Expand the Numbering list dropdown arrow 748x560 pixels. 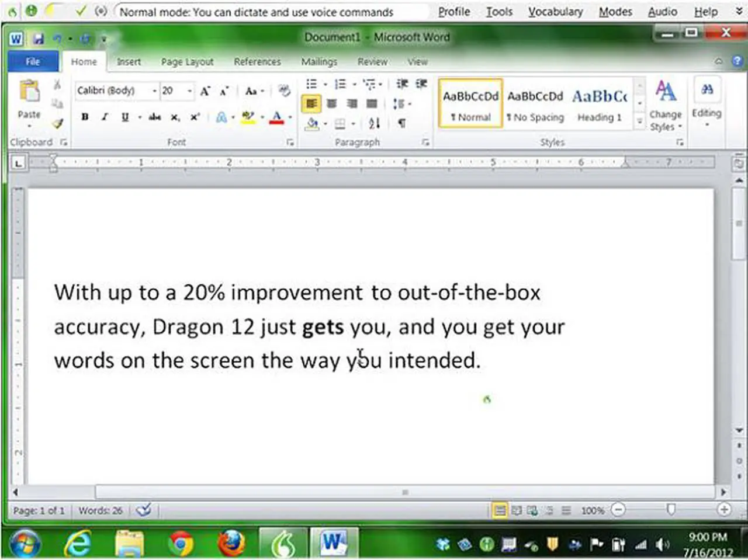pos(354,85)
